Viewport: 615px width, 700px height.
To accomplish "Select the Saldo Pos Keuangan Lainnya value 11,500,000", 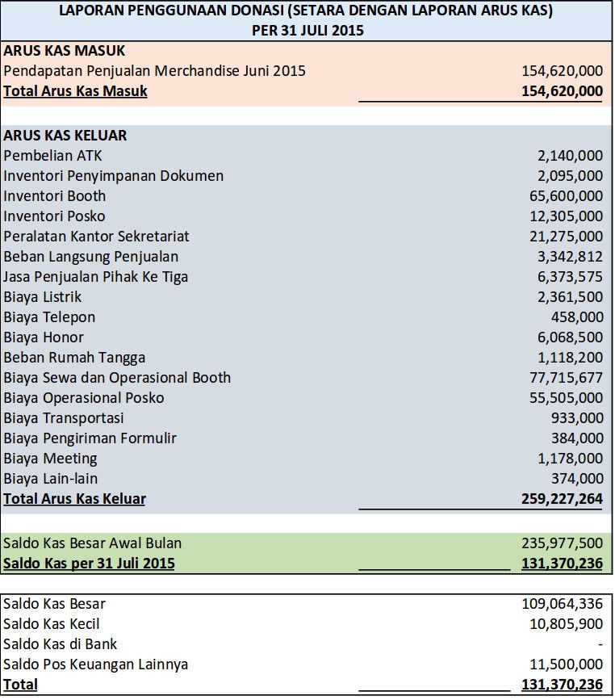I will [566, 664].
